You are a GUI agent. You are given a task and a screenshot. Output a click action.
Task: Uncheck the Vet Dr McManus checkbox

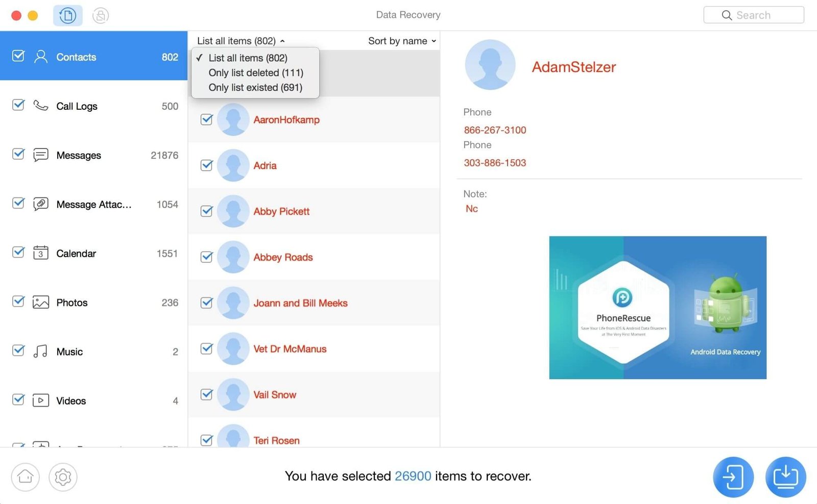(207, 348)
